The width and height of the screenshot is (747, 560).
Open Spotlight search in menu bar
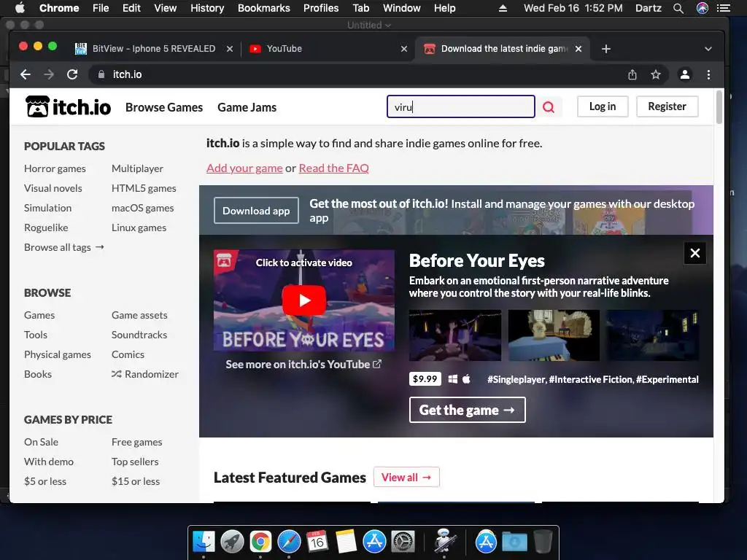click(678, 8)
